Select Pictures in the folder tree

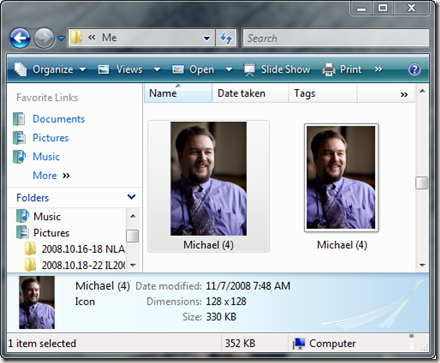click(x=51, y=233)
